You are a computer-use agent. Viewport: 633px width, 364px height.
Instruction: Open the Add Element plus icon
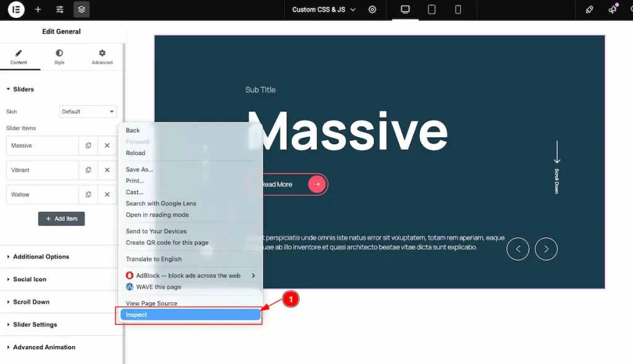(x=38, y=10)
